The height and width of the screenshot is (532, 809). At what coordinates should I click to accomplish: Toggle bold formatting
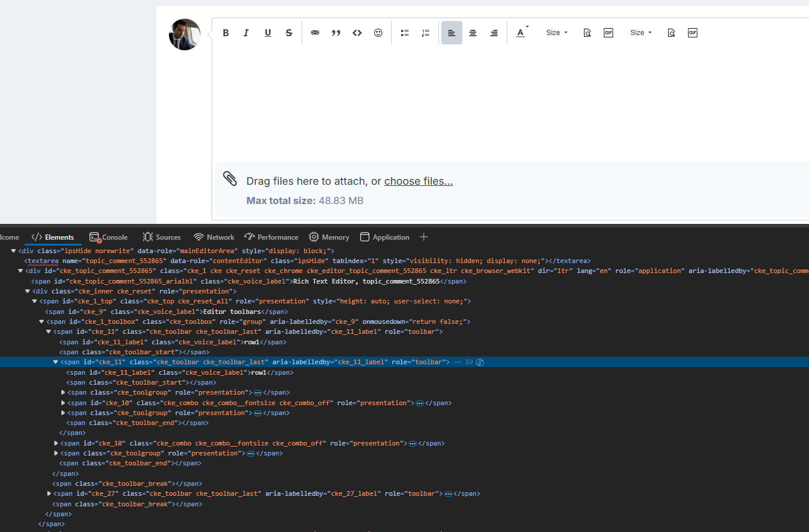[x=226, y=33]
